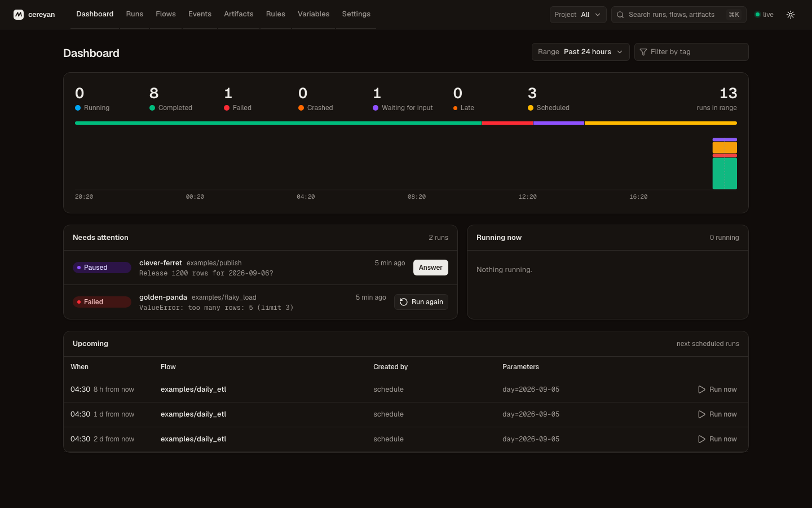
Task: Run now the 1 d from now schedule
Action: click(717, 414)
